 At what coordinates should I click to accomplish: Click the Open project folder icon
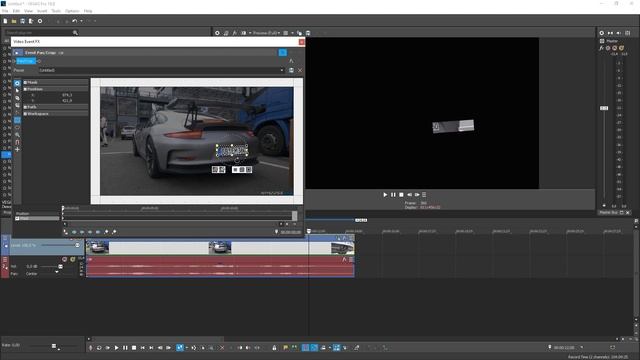(14, 21)
